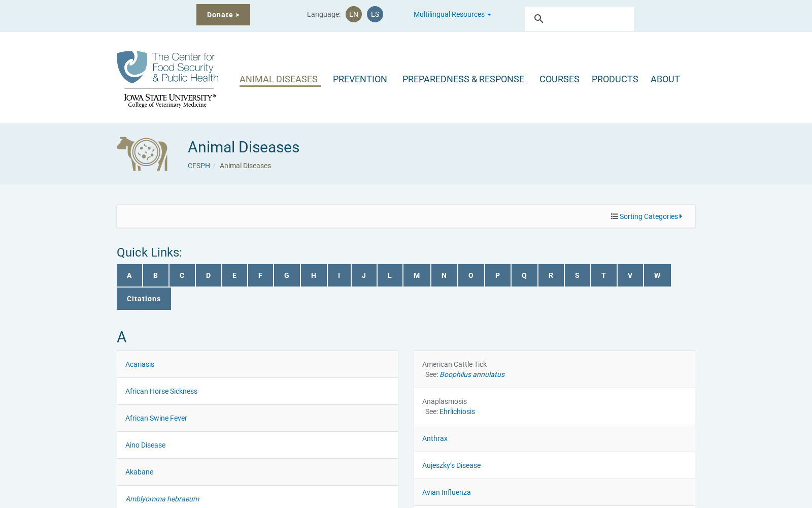Open the About menu
This screenshot has width=812, height=508.
(665, 79)
